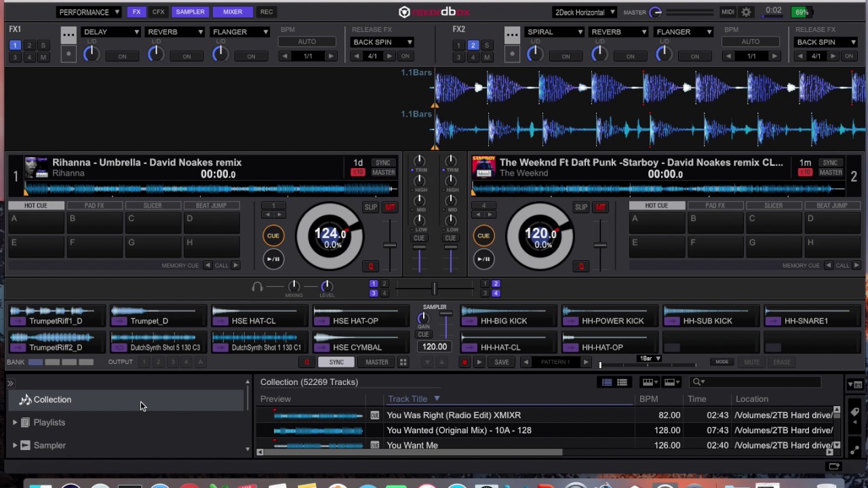This screenshot has height=488, width=868.
Task: Toggle FX1 Reverb ON button
Action: tap(186, 56)
